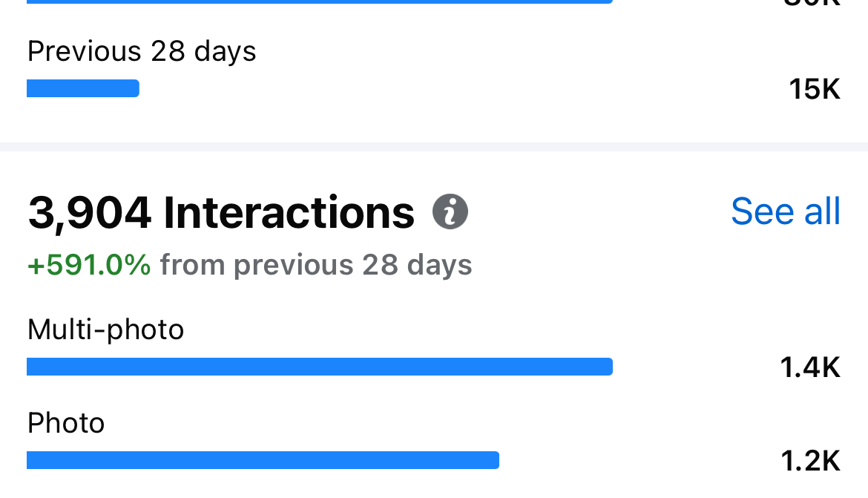868x498 pixels.
Task: Tap the 15K previous period value
Action: point(815,89)
